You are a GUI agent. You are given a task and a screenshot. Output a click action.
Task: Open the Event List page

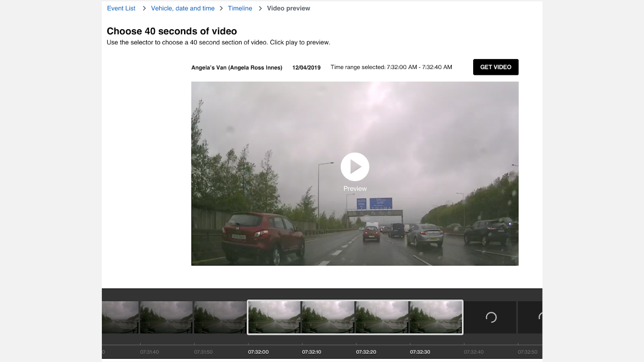click(x=121, y=8)
